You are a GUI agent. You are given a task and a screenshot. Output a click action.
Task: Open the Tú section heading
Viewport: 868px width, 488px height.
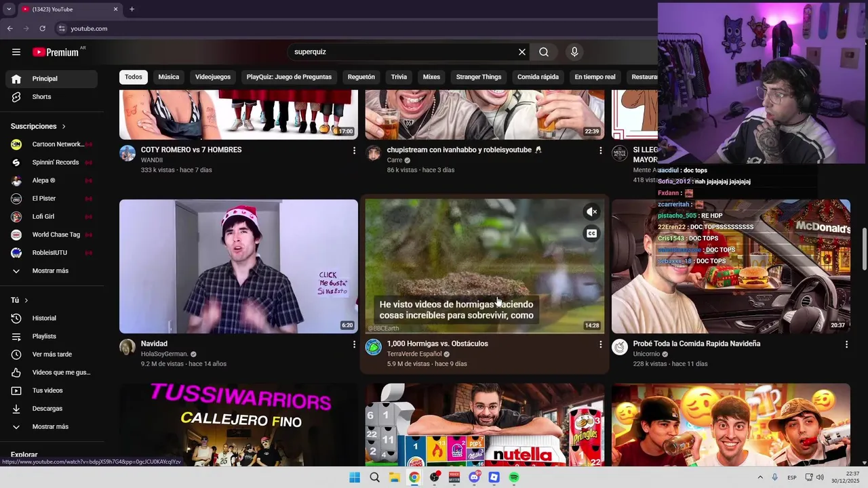tap(19, 300)
